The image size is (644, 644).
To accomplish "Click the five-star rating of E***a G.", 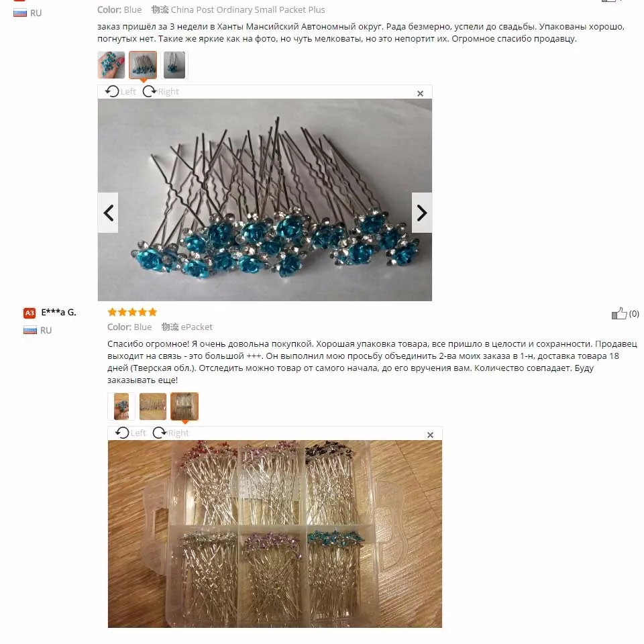I will [132, 312].
